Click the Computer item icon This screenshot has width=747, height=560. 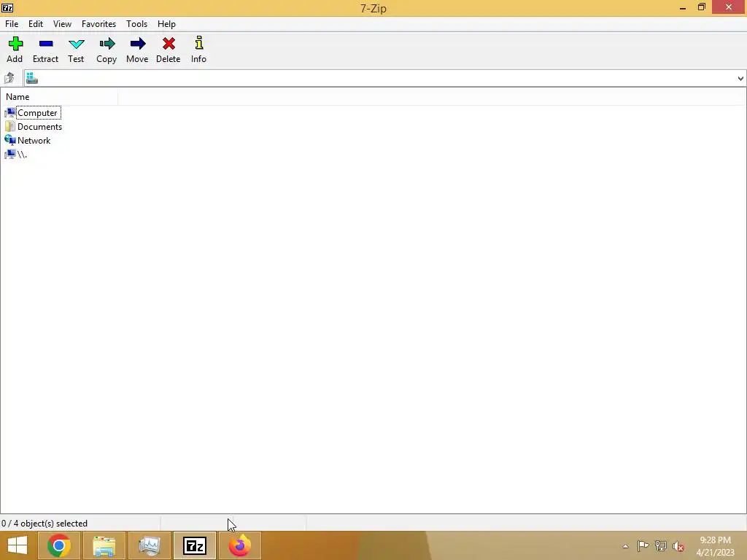click(x=10, y=113)
